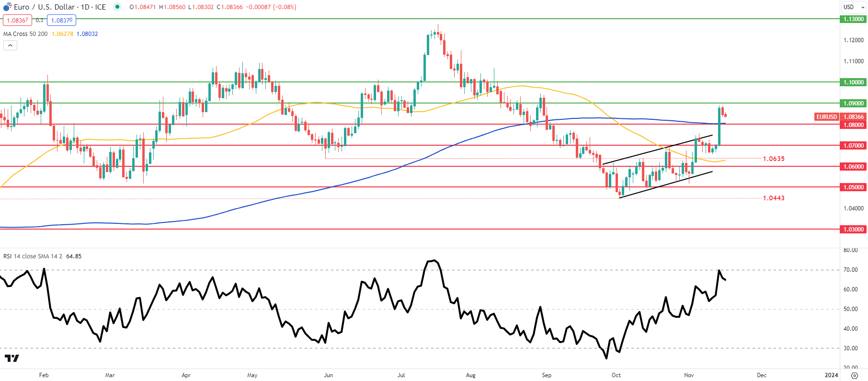Click the EUR/USD flag symbol icon

coord(7,7)
